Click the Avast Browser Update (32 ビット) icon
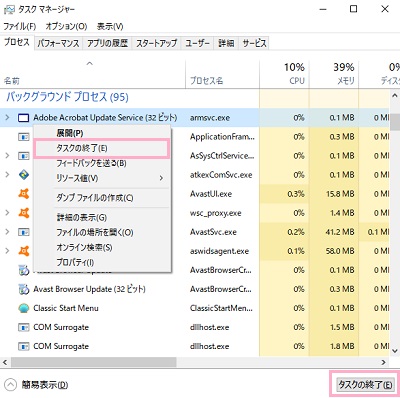 [24, 289]
